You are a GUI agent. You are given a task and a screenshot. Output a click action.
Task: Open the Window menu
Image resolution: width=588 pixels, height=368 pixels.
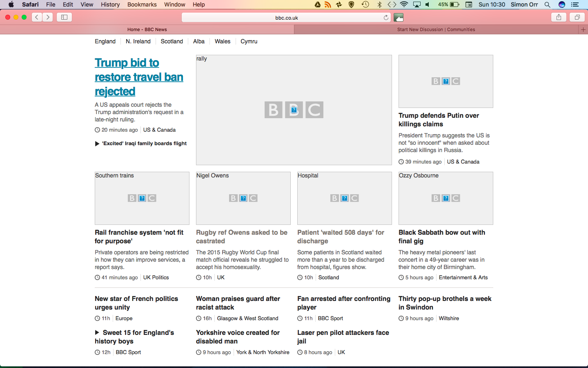pyautogui.click(x=174, y=4)
